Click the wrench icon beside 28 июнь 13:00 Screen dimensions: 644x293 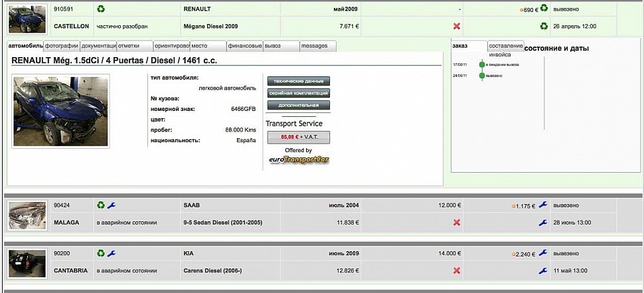[543, 223]
